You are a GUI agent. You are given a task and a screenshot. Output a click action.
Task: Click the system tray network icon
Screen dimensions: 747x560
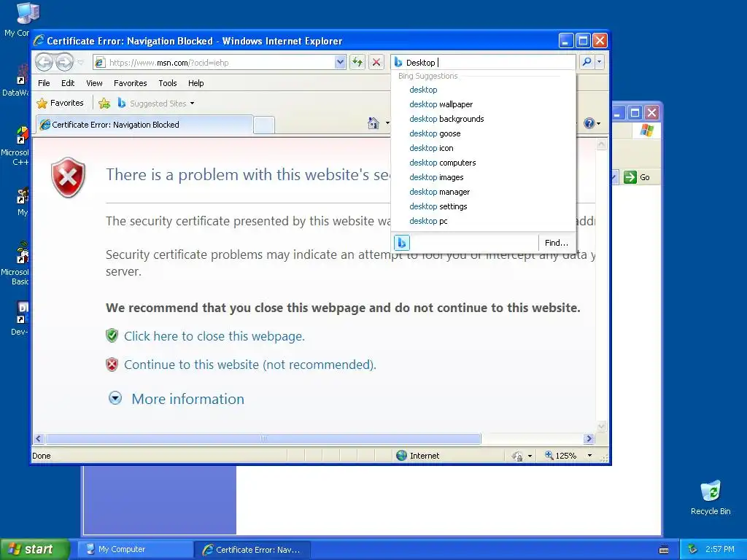(693, 549)
